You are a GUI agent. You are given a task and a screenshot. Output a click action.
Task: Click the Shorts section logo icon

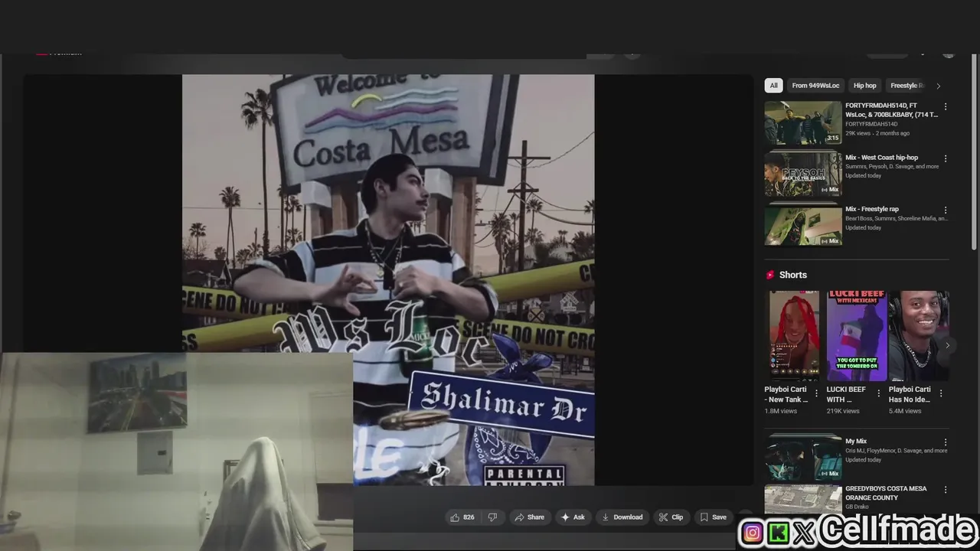pos(770,275)
